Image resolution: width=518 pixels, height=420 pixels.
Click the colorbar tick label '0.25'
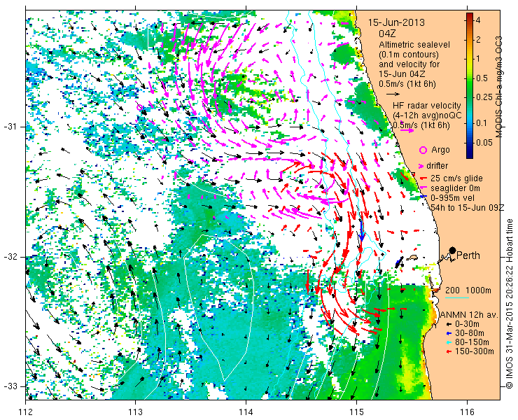click(x=483, y=98)
